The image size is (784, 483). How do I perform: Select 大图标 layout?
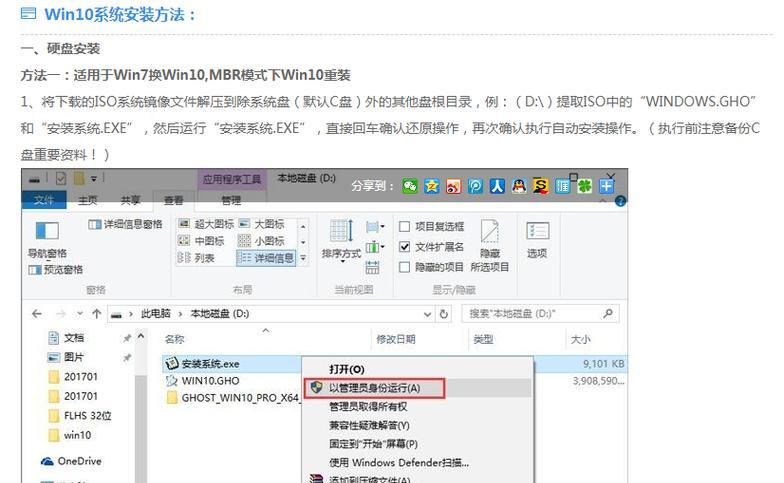tap(262, 224)
